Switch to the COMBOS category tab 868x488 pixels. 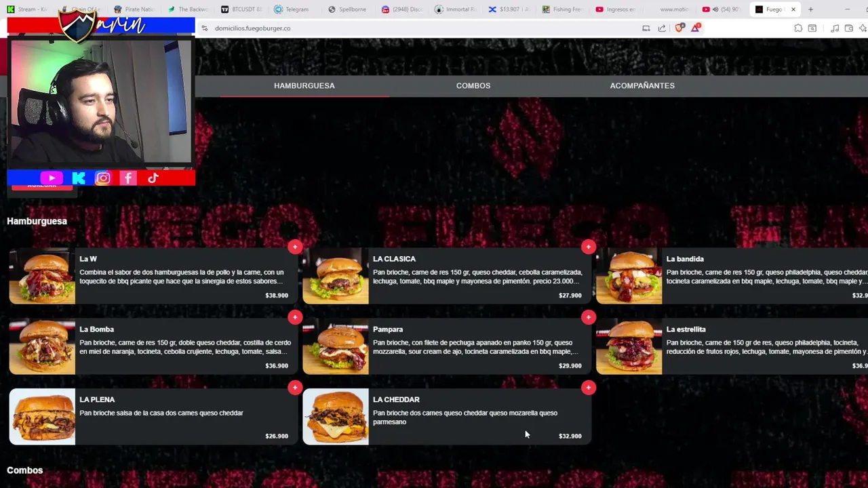[x=473, y=85]
